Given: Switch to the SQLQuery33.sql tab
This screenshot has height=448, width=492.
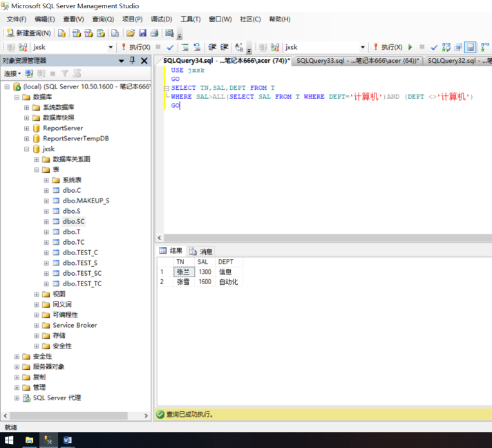Looking at the screenshot, I should tap(357, 61).
